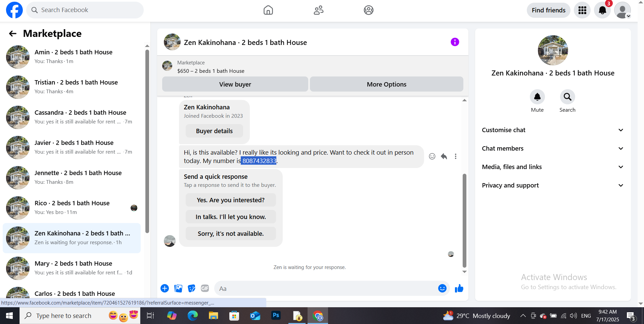The width and height of the screenshot is (644, 324).
Task: Open Mary conversation
Action: pyautogui.click(x=72, y=268)
